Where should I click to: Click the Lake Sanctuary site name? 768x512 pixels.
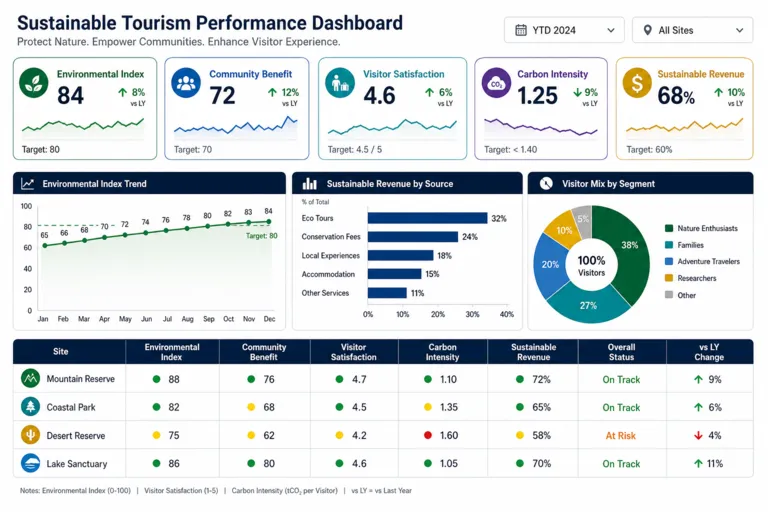76,463
